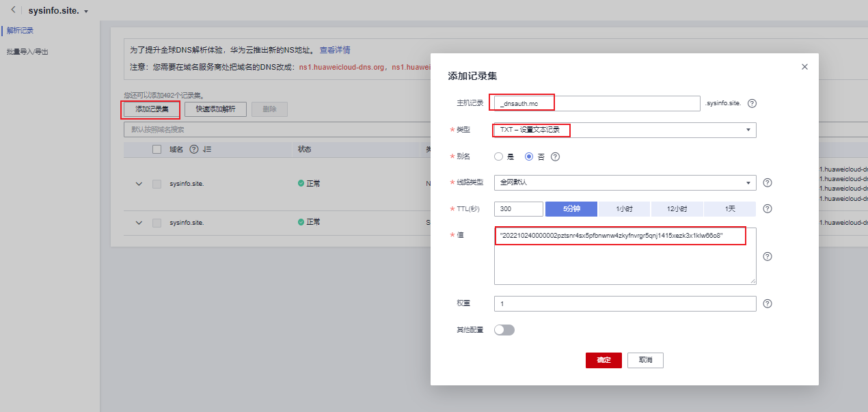868x412 pixels.
Task: Open the 查看详情 link
Action: [x=336, y=49]
